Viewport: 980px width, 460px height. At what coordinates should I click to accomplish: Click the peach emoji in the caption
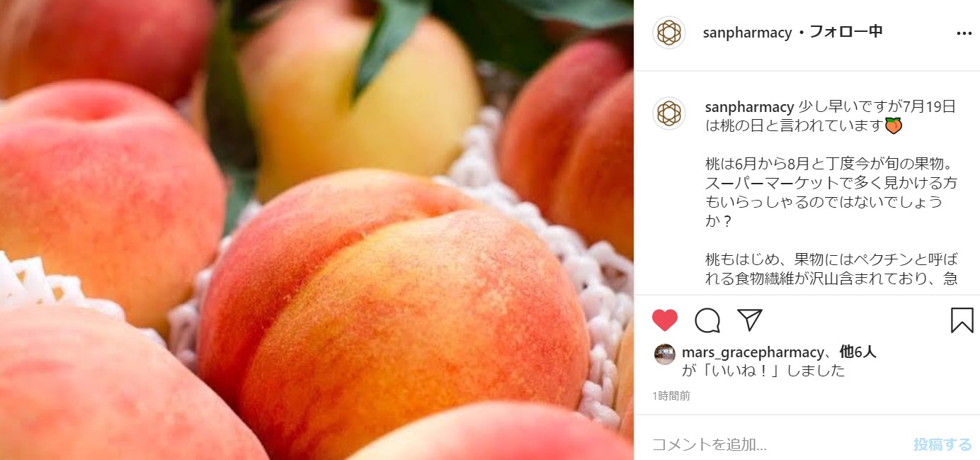[894, 126]
